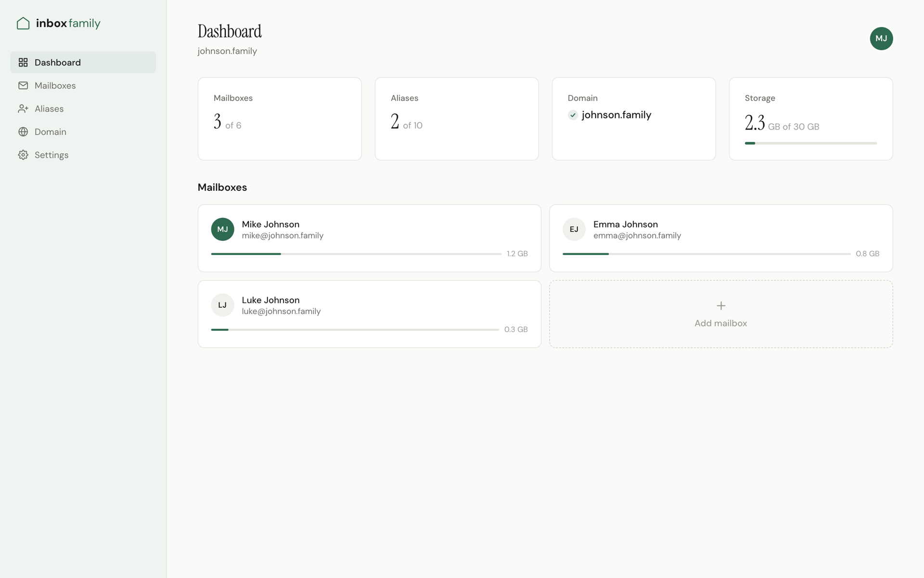Open the MJ profile avatar at top right
The image size is (924, 578).
(x=881, y=39)
